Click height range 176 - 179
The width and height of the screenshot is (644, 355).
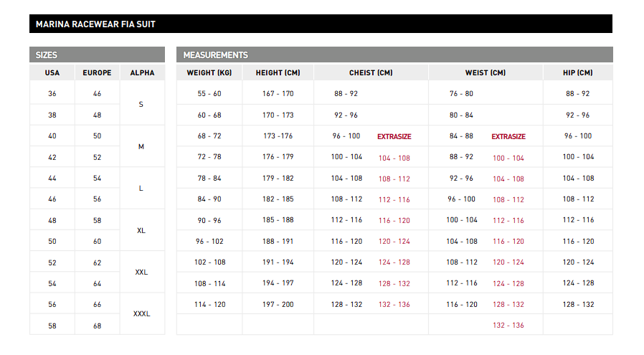pyautogui.click(x=278, y=157)
